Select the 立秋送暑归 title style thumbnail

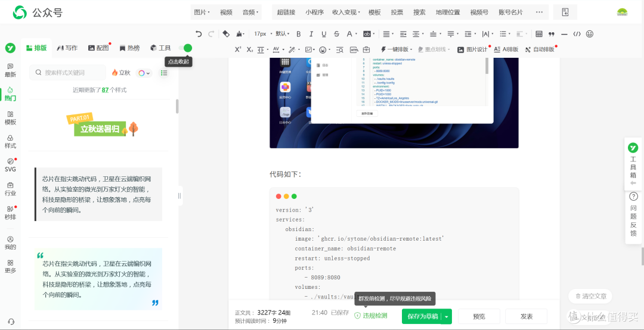tap(103, 124)
